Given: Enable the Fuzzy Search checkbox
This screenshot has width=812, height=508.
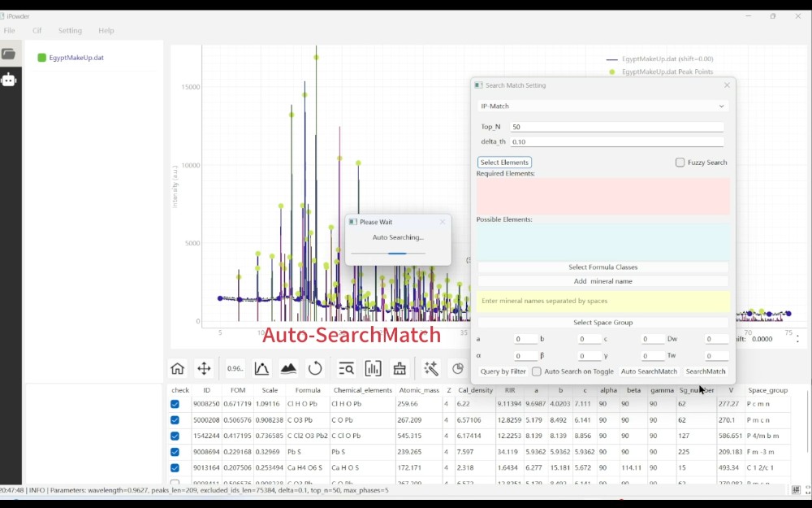Looking at the screenshot, I should 680,163.
